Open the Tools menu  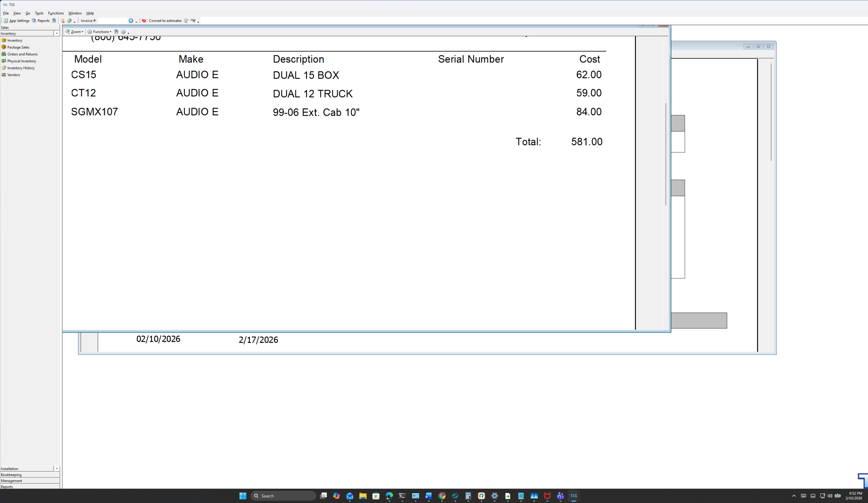click(39, 13)
